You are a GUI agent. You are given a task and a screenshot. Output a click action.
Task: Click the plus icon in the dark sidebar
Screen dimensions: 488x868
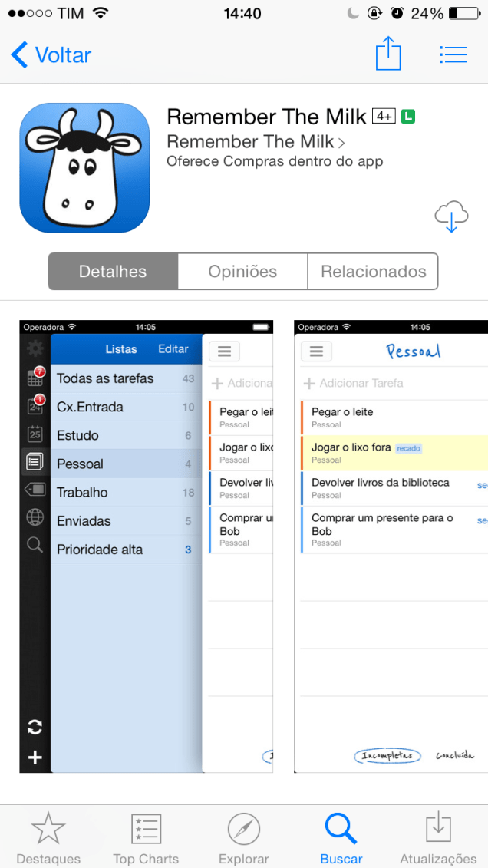click(35, 757)
